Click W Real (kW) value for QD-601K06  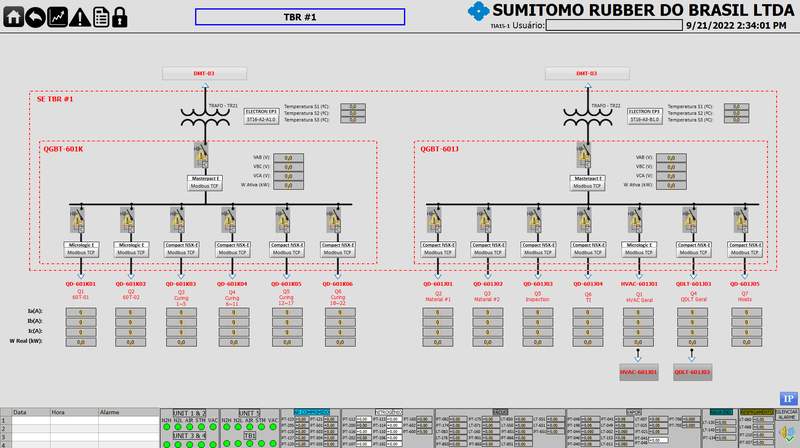tap(340, 342)
